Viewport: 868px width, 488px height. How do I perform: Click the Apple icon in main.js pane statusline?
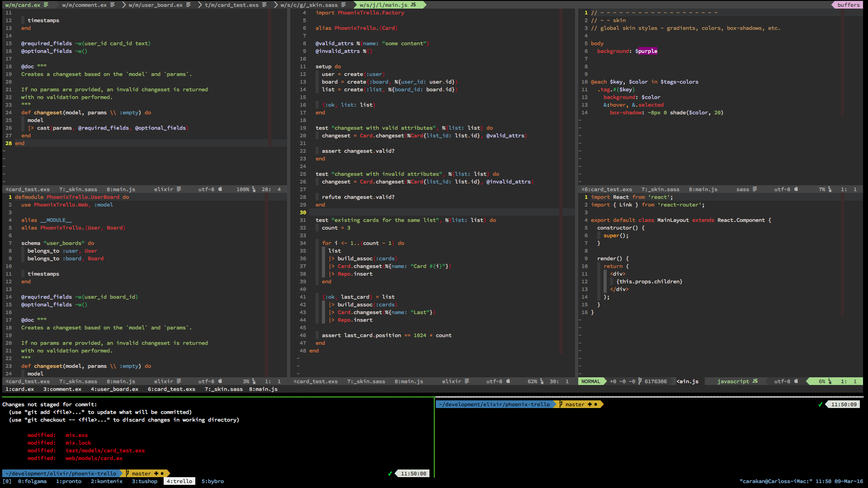pyautogui.click(x=796, y=381)
